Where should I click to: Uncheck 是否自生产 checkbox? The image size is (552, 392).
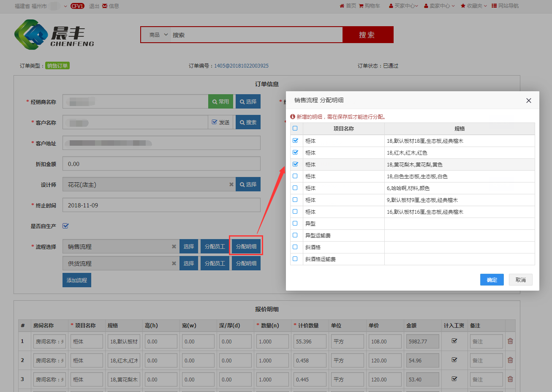point(65,226)
